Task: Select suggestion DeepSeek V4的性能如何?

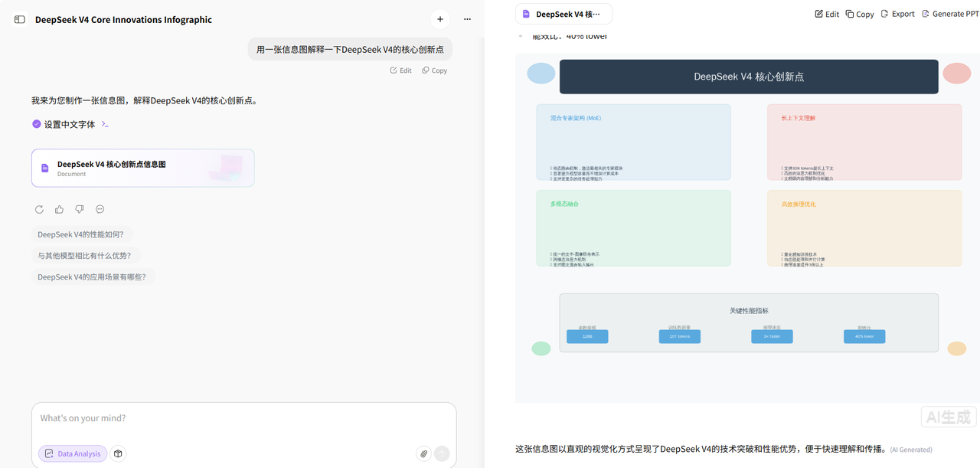Action: pos(80,234)
